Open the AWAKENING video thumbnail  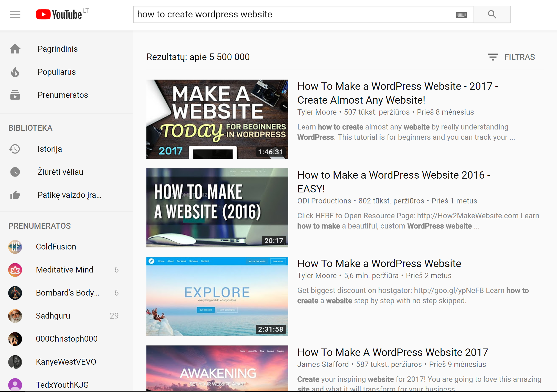click(217, 368)
